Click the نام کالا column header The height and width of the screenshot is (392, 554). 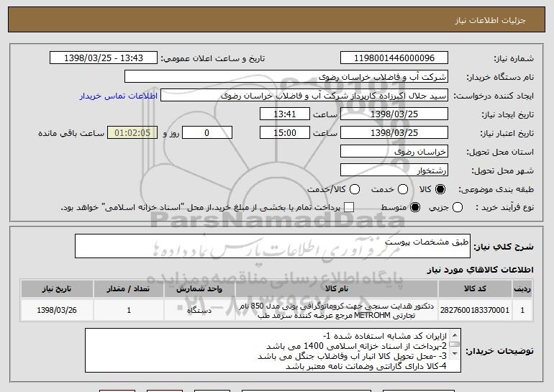click(337, 289)
